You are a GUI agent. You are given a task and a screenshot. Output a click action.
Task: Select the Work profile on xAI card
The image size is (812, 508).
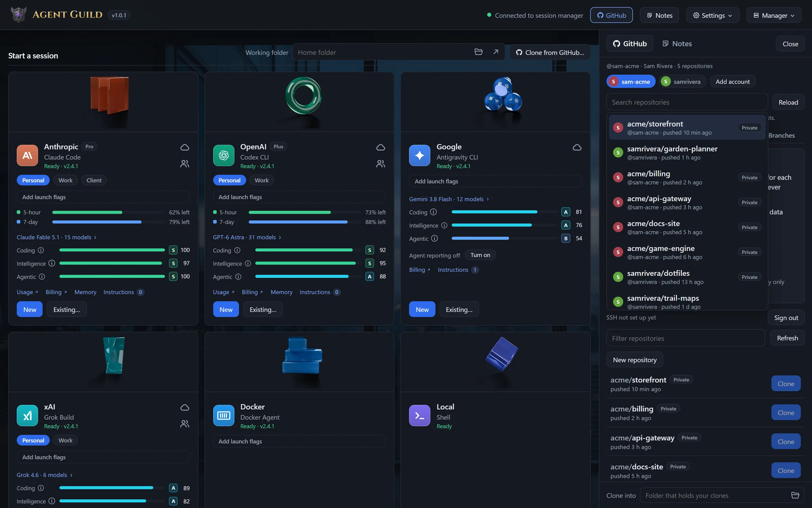(x=65, y=440)
